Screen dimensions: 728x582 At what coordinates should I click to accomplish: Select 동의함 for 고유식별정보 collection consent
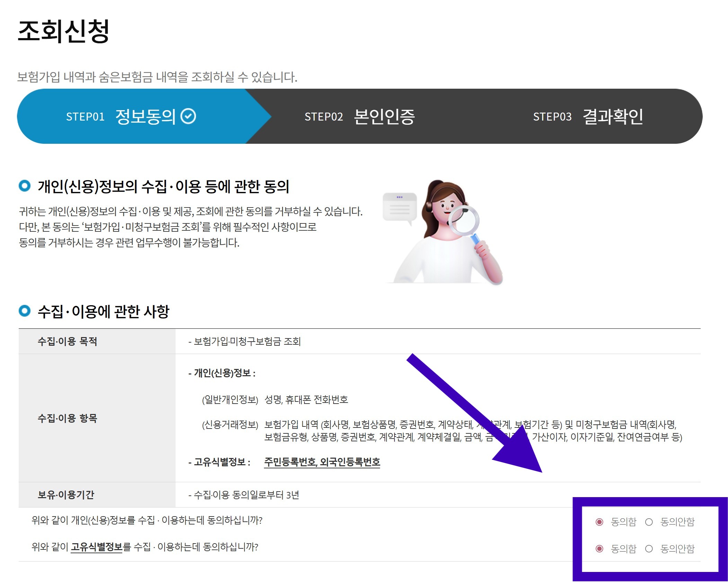pyautogui.click(x=600, y=549)
